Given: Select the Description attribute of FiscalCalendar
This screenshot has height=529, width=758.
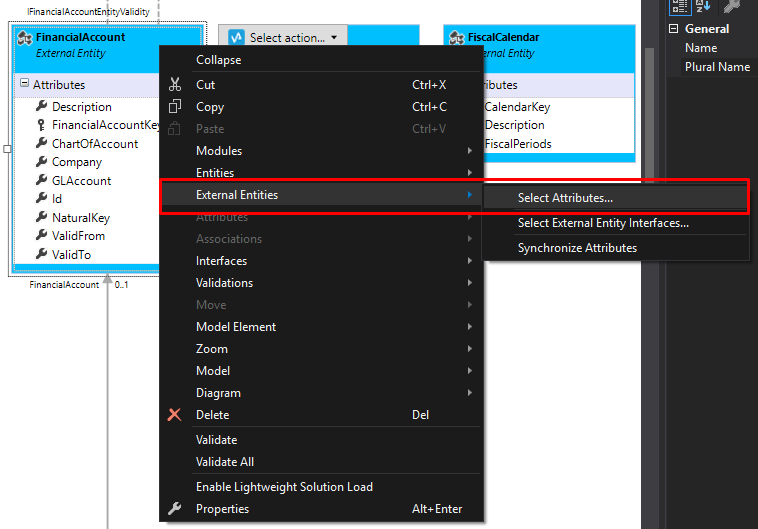Looking at the screenshot, I should (514, 125).
